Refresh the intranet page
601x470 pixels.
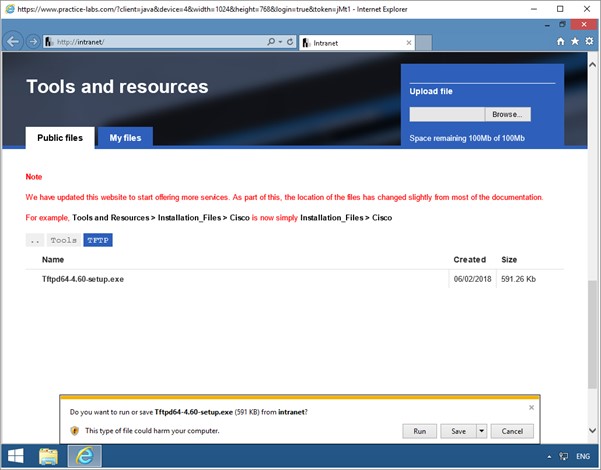[290, 41]
